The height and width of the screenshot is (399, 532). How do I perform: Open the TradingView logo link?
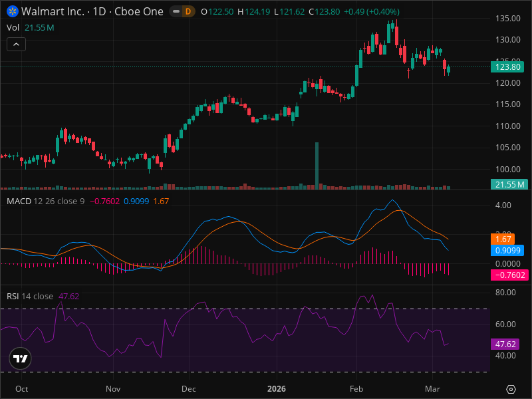(x=21, y=358)
